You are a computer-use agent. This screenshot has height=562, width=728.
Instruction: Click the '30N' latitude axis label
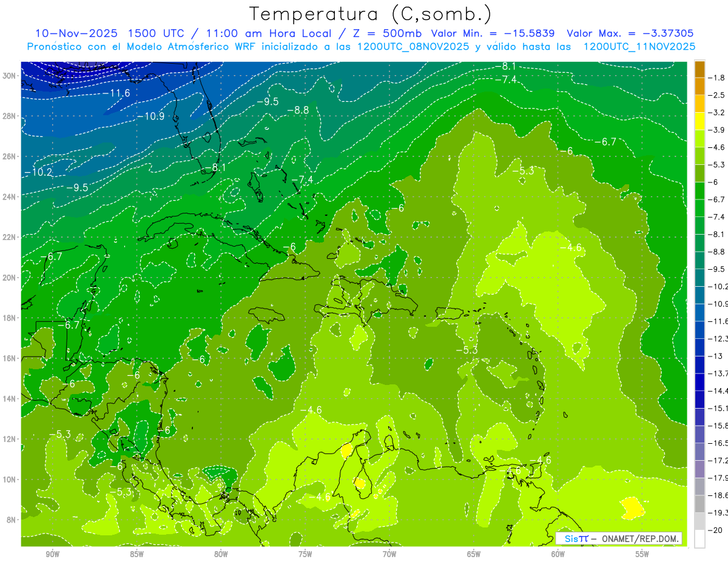[10, 76]
